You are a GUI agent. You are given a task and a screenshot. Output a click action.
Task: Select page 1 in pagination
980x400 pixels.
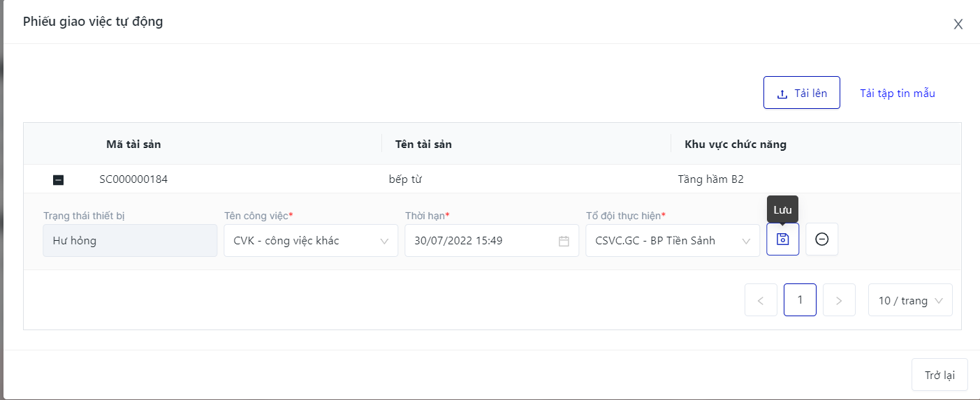(800, 300)
